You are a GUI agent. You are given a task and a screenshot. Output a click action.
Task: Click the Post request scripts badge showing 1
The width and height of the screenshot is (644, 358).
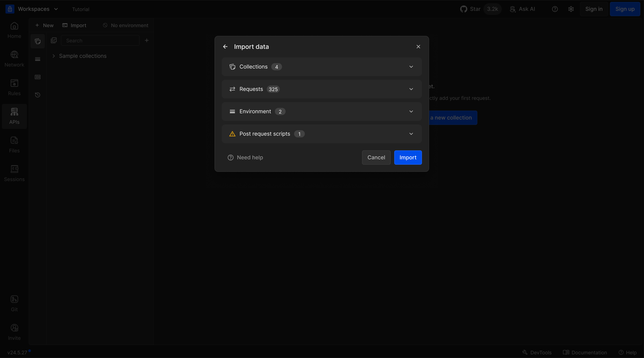pyautogui.click(x=299, y=134)
